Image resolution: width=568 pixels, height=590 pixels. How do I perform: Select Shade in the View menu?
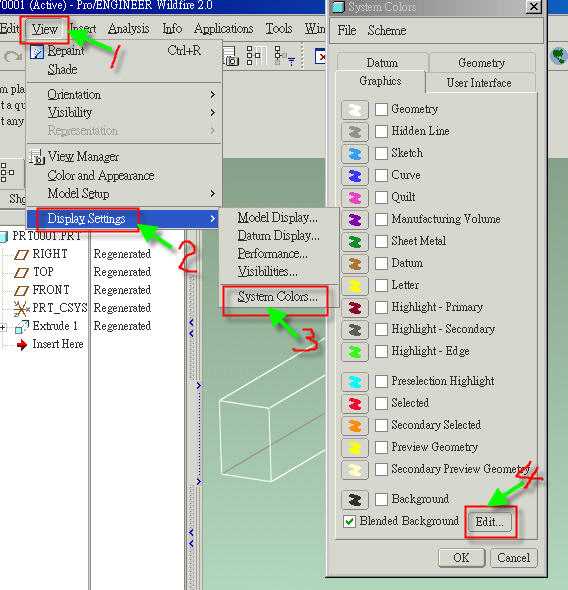(x=124, y=69)
